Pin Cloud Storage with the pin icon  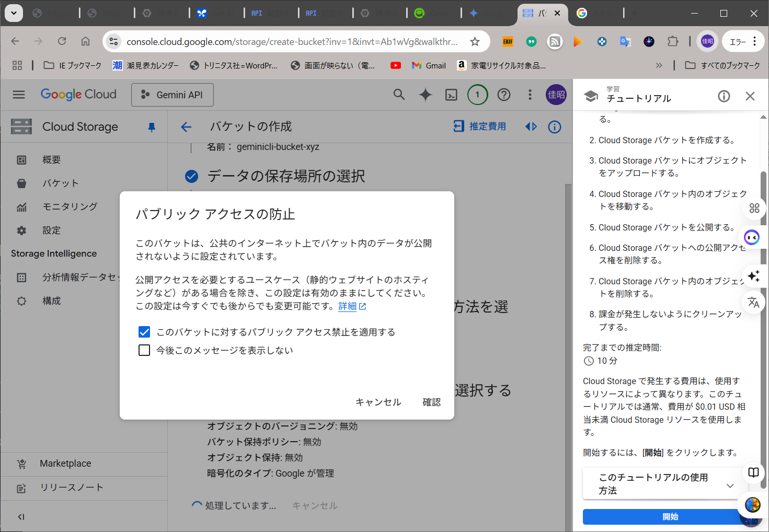152,127
